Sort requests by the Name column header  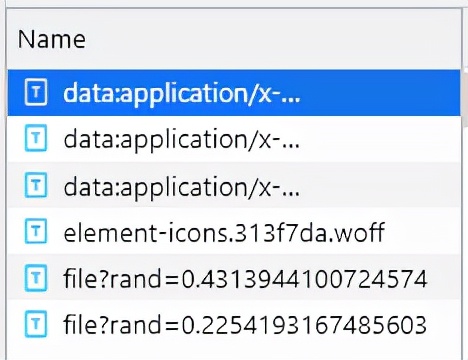[52, 39]
